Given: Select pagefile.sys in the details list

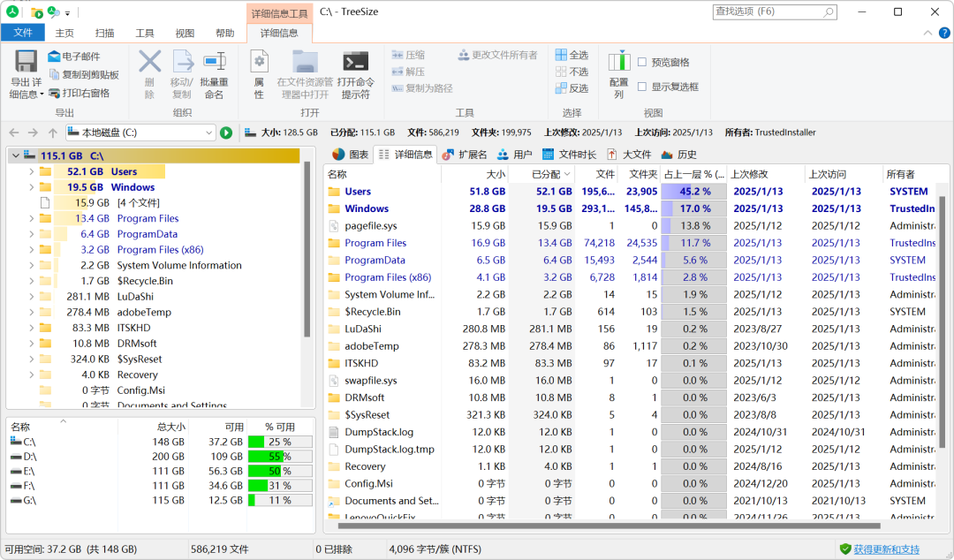Looking at the screenshot, I should point(371,226).
